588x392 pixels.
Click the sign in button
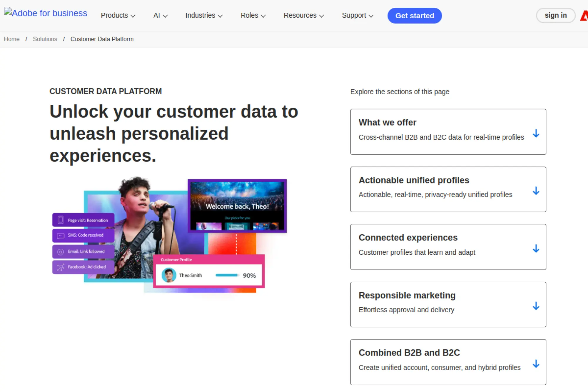pyautogui.click(x=555, y=15)
